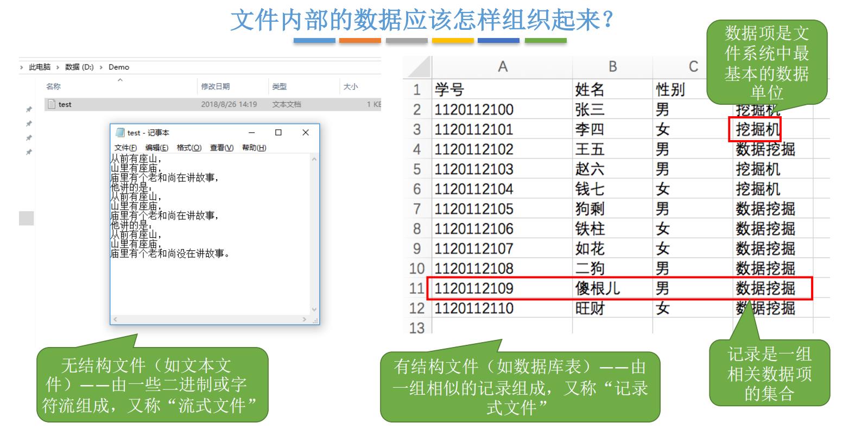
Task: Select the Demo folder in the breadcrumb
Action: pos(119,67)
